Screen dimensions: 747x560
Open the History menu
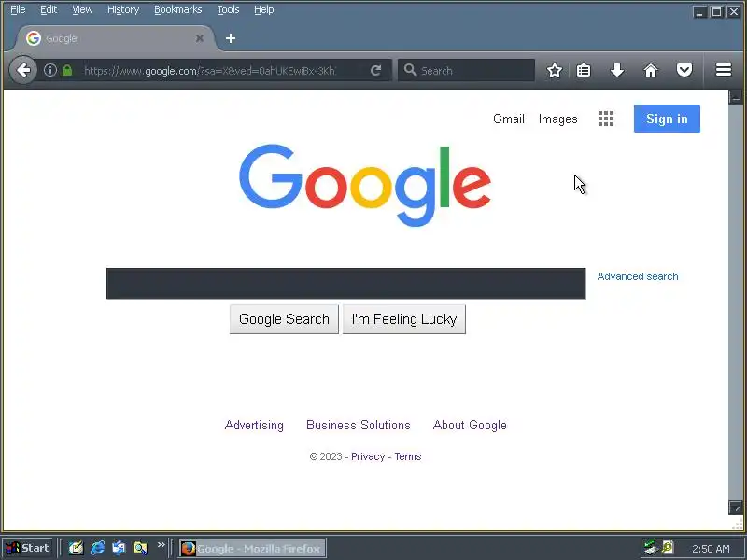click(x=123, y=9)
